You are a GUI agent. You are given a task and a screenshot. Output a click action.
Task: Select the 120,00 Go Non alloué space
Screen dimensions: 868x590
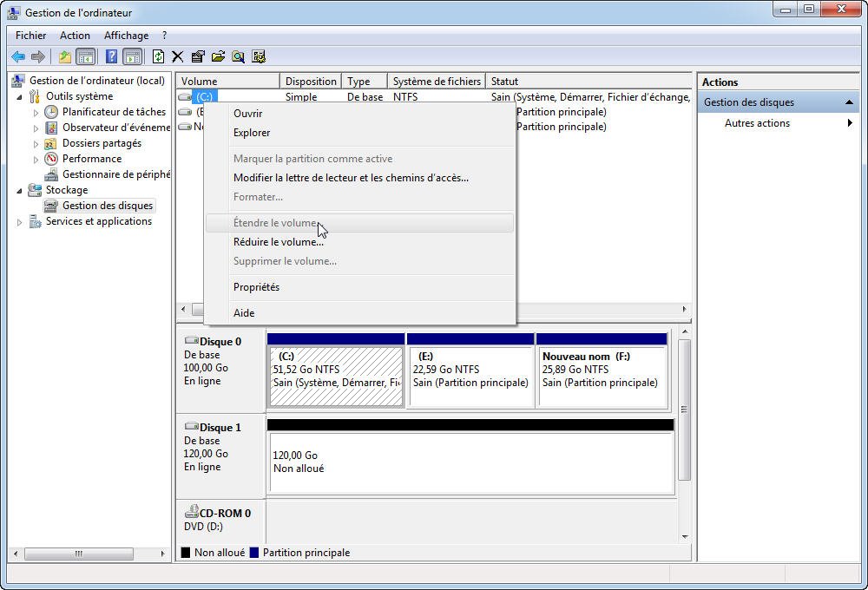pos(471,462)
